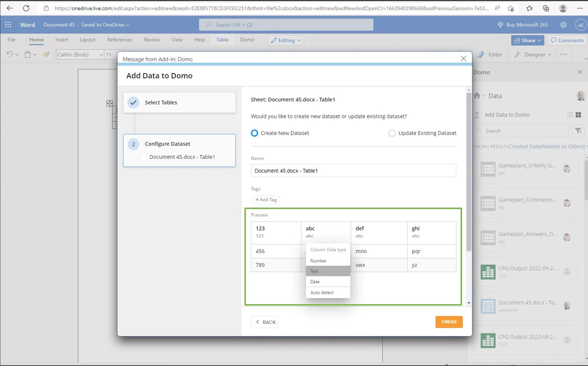Show more ribbon options ellipsis
Viewport: 588px width, 366px height.
(563, 54)
